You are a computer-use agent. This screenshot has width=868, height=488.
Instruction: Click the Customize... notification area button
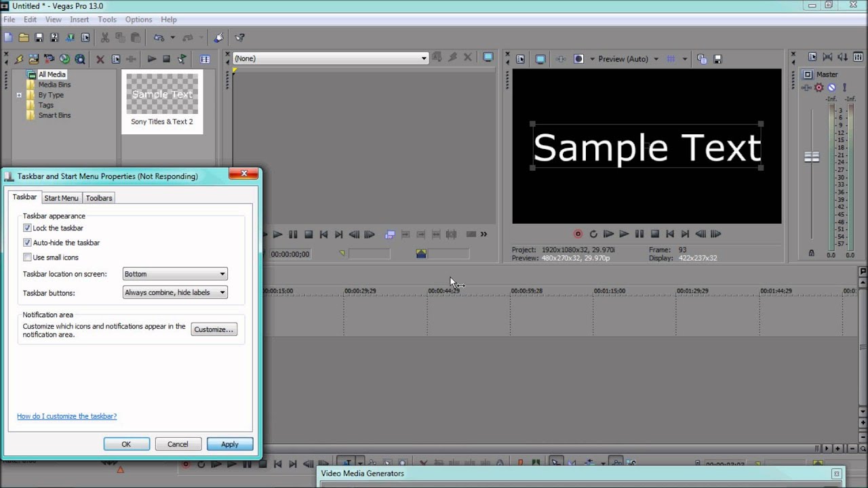tap(214, 329)
